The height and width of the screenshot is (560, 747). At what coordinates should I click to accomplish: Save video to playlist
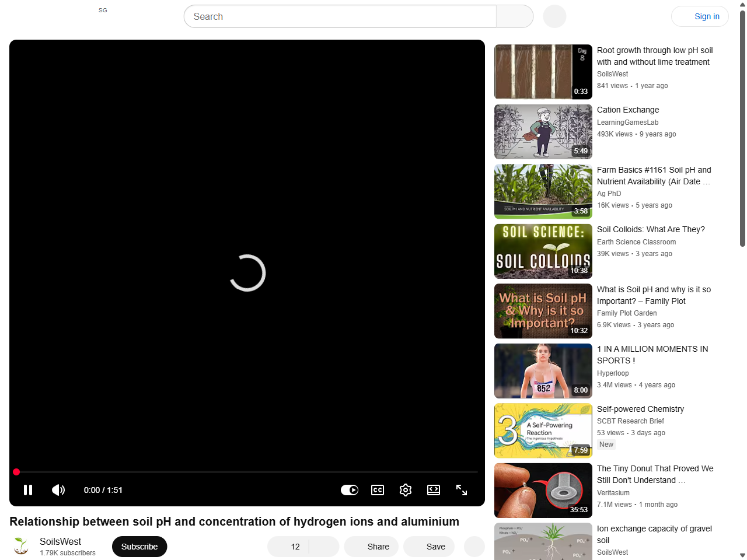coord(429,547)
